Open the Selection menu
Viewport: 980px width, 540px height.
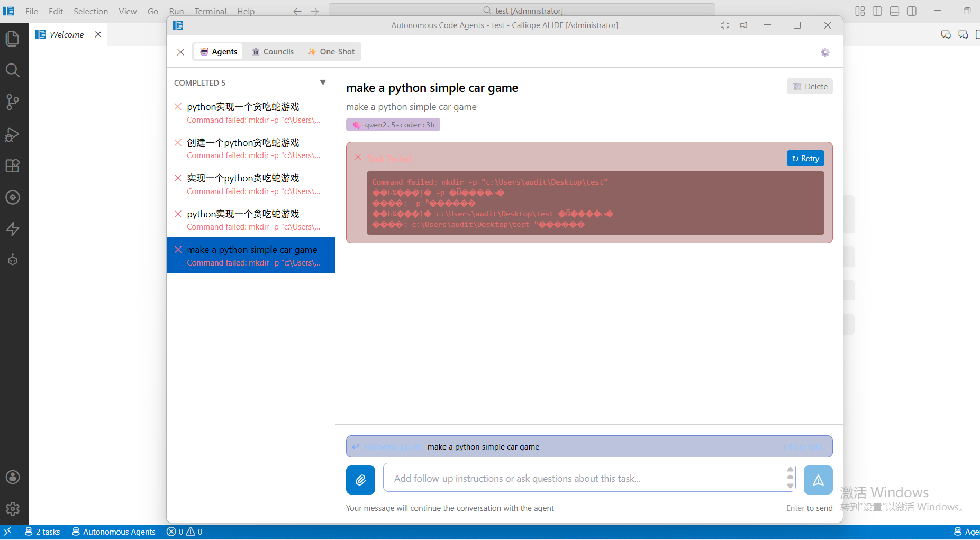pos(90,11)
